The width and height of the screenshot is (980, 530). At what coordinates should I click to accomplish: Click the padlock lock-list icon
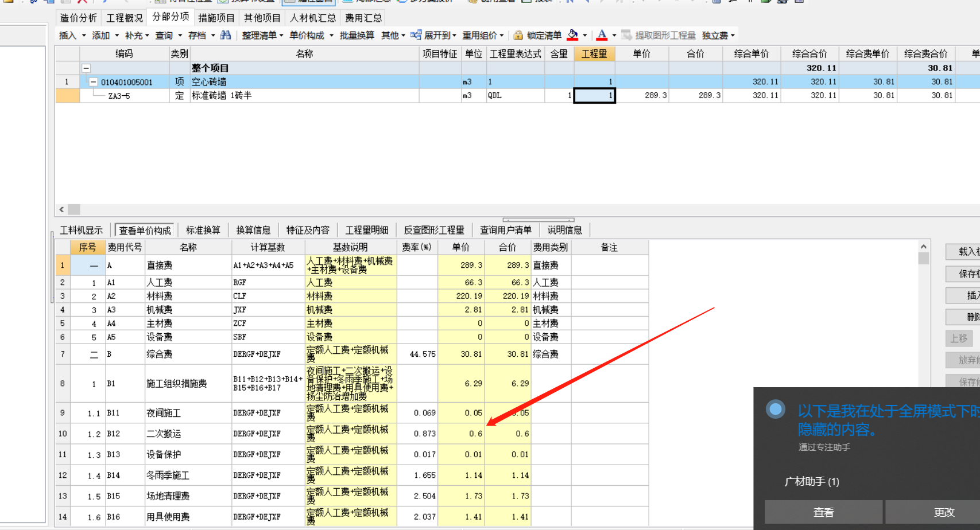518,35
